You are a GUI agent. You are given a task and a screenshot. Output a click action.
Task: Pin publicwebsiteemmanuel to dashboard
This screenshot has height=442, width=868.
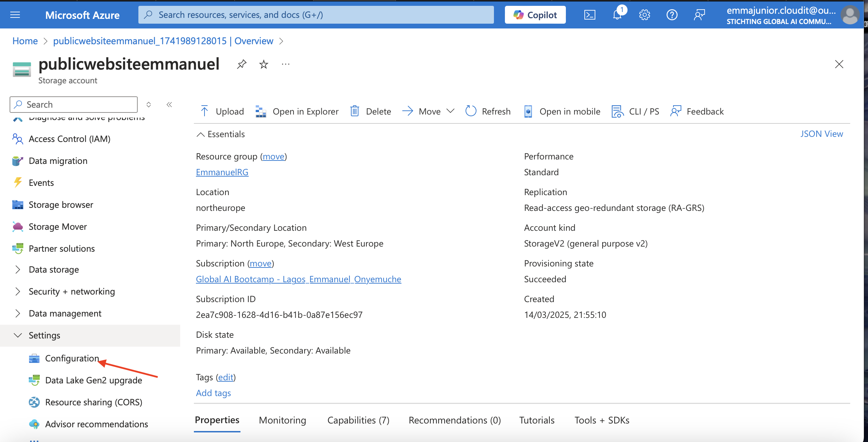pyautogui.click(x=242, y=64)
